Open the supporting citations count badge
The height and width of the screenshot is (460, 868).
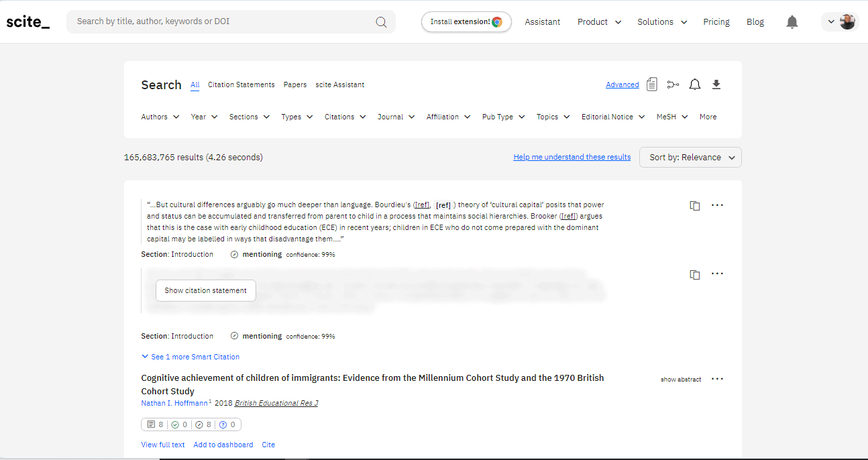pyautogui.click(x=178, y=424)
